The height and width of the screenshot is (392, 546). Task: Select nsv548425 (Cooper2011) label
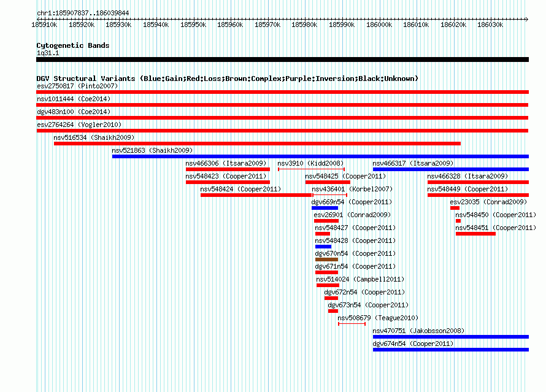(345, 176)
